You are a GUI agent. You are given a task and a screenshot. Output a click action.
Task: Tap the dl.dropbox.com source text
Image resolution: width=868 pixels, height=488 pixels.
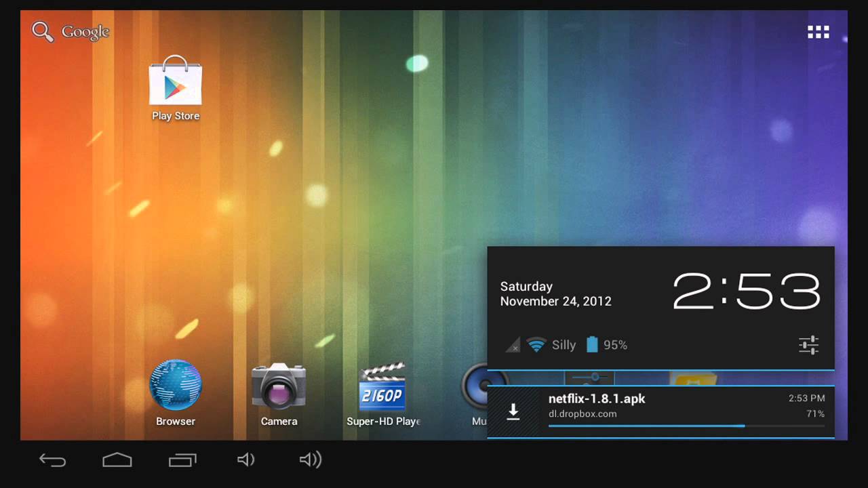click(583, 414)
